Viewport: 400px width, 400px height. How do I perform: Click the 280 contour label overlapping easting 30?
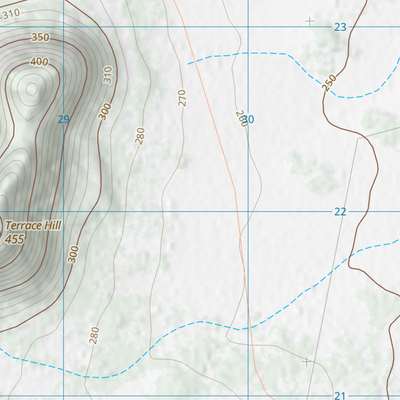pyautogui.click(x=241, y=119)
